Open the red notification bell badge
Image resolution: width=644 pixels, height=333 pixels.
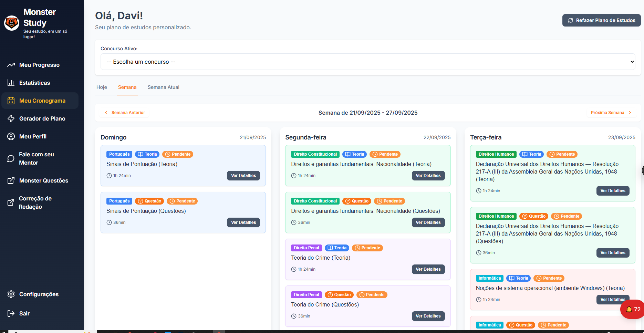pos(633,309)
